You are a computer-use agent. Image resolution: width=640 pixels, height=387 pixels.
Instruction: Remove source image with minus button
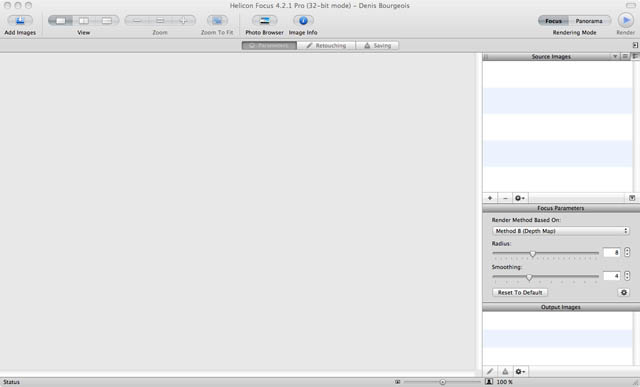point(505,198)
